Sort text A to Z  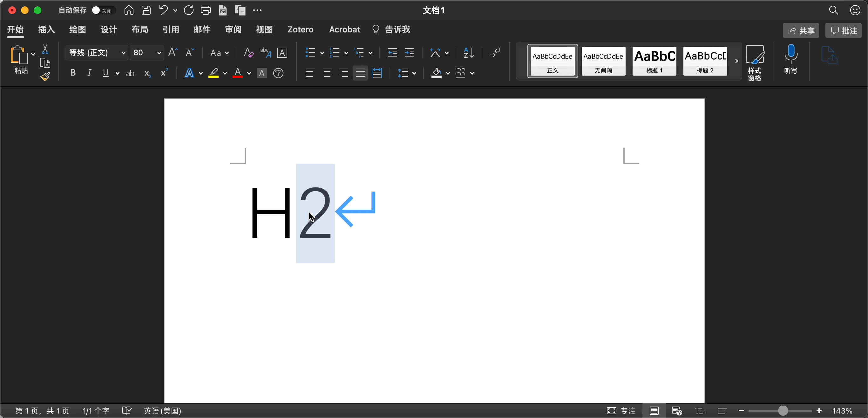click(x=469, y=52)
